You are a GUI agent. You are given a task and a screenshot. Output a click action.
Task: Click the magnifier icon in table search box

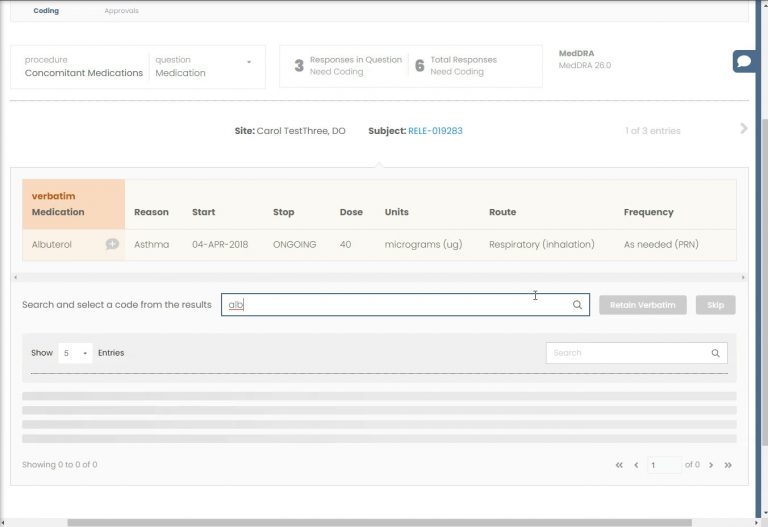pyautogui.click(x=715, y=353)
